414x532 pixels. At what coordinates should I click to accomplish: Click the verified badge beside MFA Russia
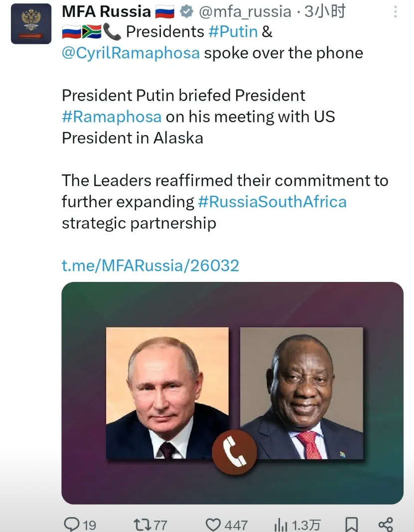pyautogui.click(x=187, y=11)
